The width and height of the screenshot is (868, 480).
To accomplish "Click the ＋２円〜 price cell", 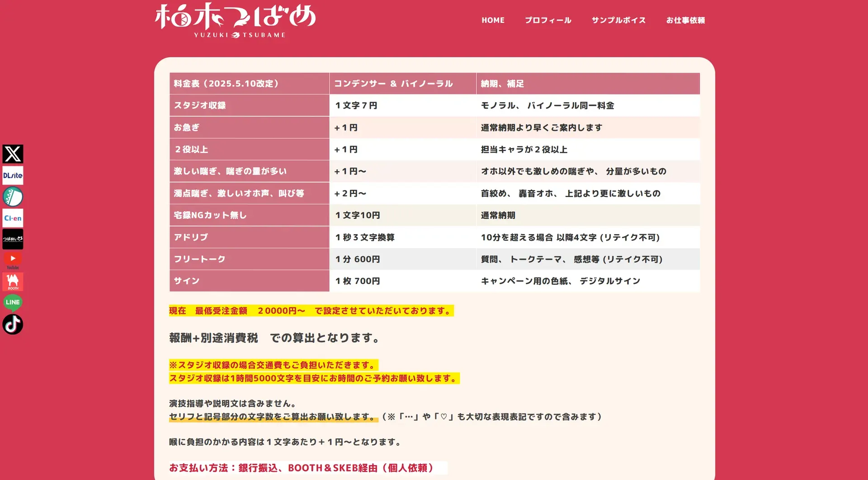I will pyautogui.click(x=403, y=193).
